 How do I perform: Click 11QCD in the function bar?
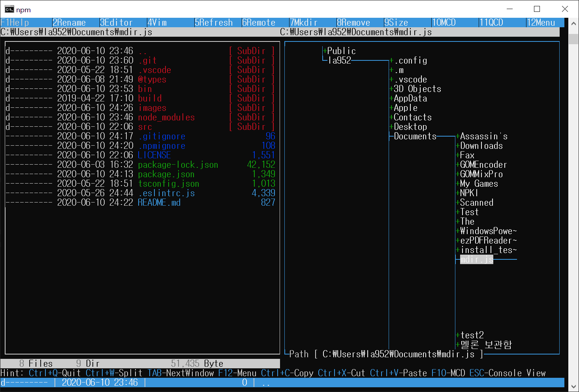(x=491, y=23)
